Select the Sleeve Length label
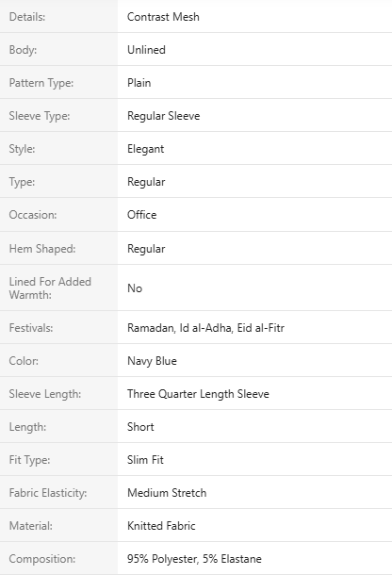 [45, 394]
